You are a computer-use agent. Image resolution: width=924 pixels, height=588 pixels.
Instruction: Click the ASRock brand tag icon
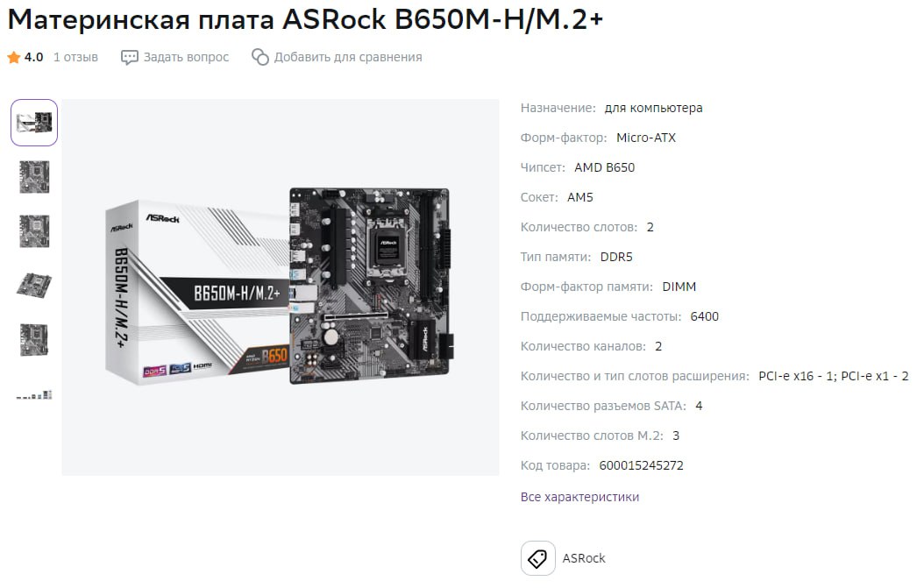click(x=537, y=558)
